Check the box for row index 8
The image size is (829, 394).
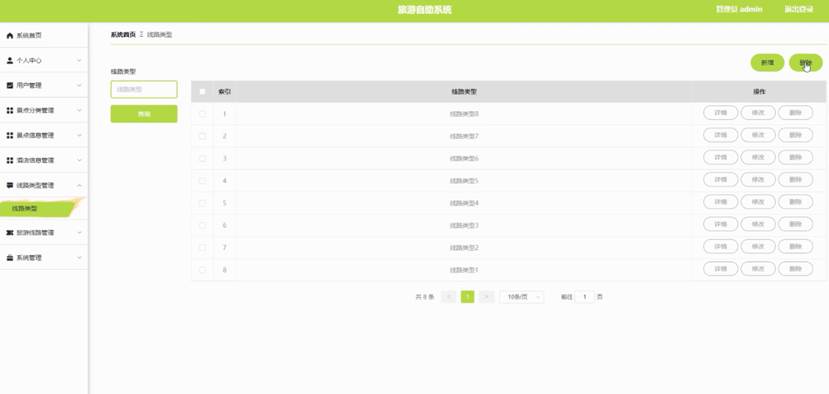click(202, 270)
